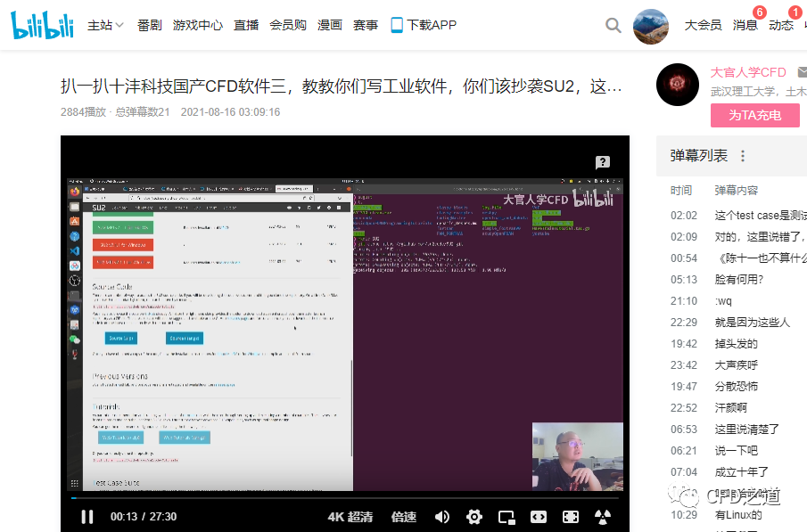Click the 下载APP link

[x=424, y=25]
